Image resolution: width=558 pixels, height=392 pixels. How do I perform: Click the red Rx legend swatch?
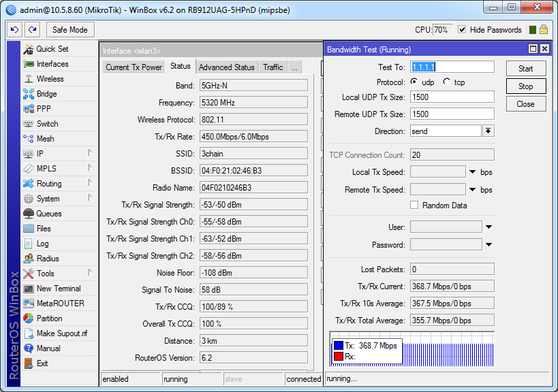coord(339,356)
